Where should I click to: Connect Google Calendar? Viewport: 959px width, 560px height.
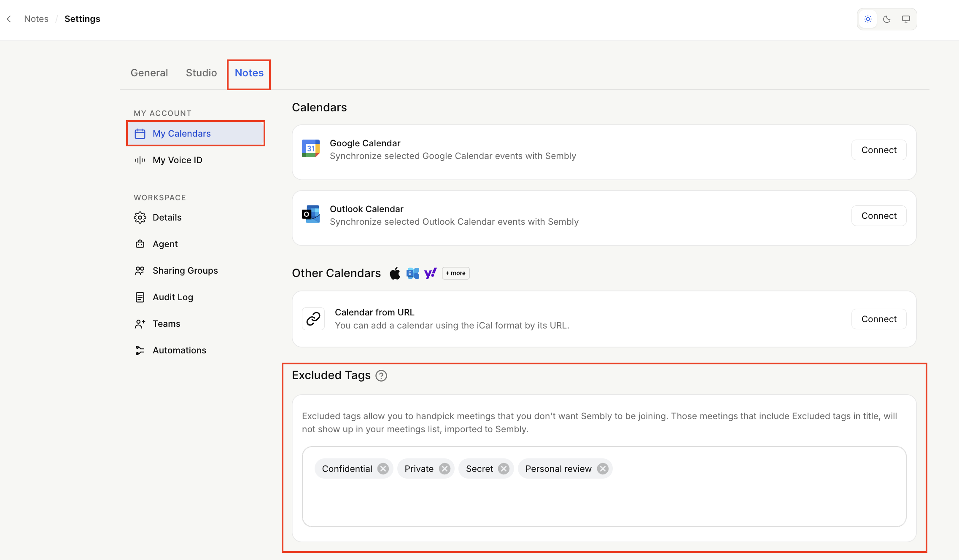point(879,150)
